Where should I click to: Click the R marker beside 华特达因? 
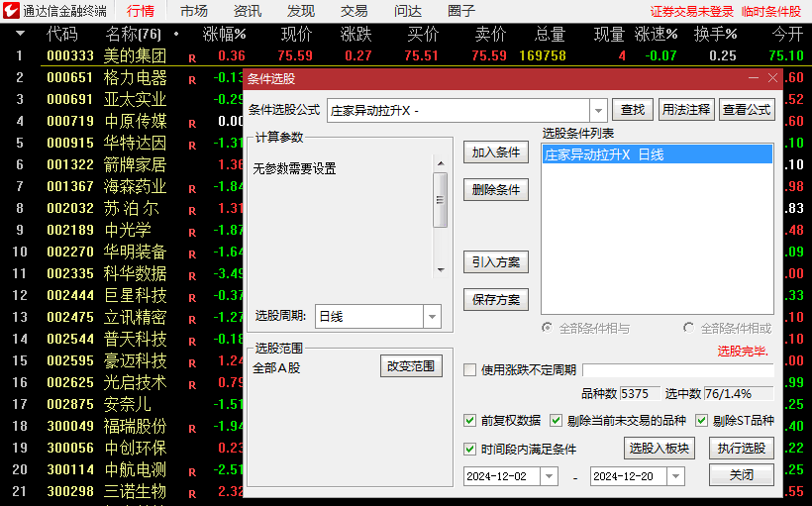tap(192, 146)
